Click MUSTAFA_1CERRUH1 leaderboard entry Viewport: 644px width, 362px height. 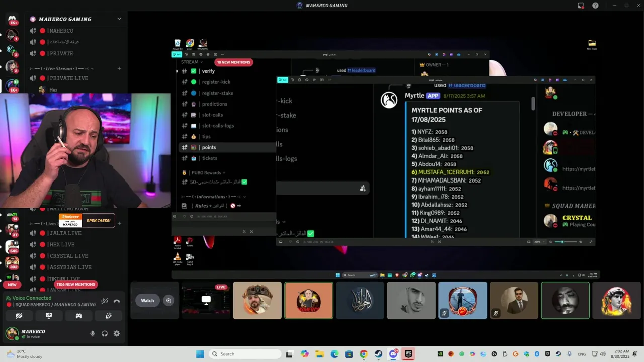tap(450, 172)
